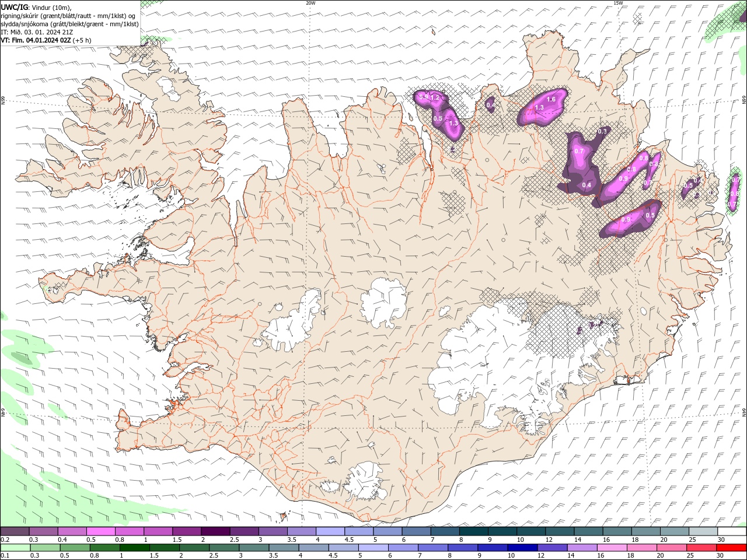Select the pale grey swatch labeled 25, upper legend
This screenshot has width=747, height=560.
[x=704, y=531]
